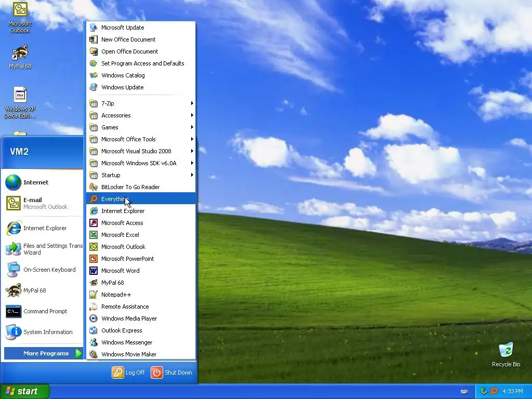Select "Internet Explorer" text in All Programs list
This screenshot has height=399, width=532.
123,211
